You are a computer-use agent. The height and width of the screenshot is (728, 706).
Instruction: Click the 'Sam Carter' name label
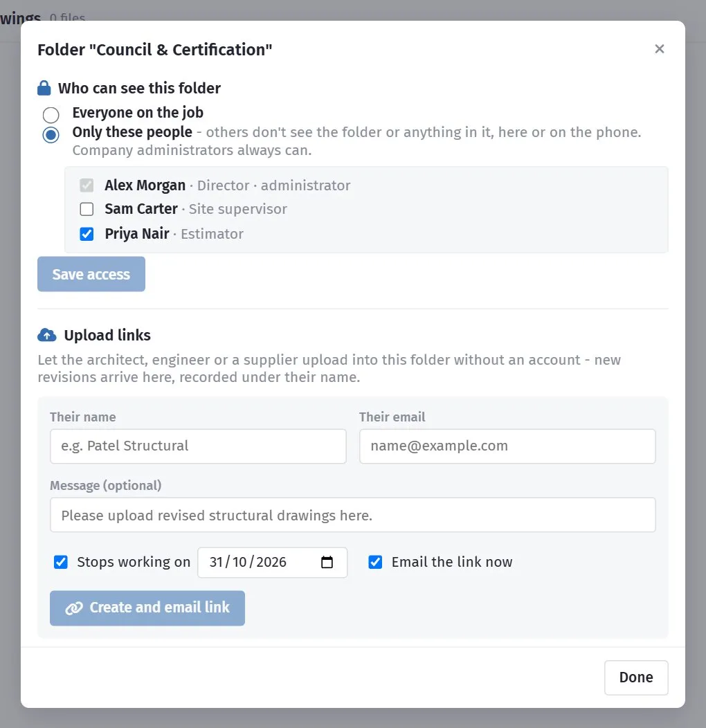tap(141, 209)
